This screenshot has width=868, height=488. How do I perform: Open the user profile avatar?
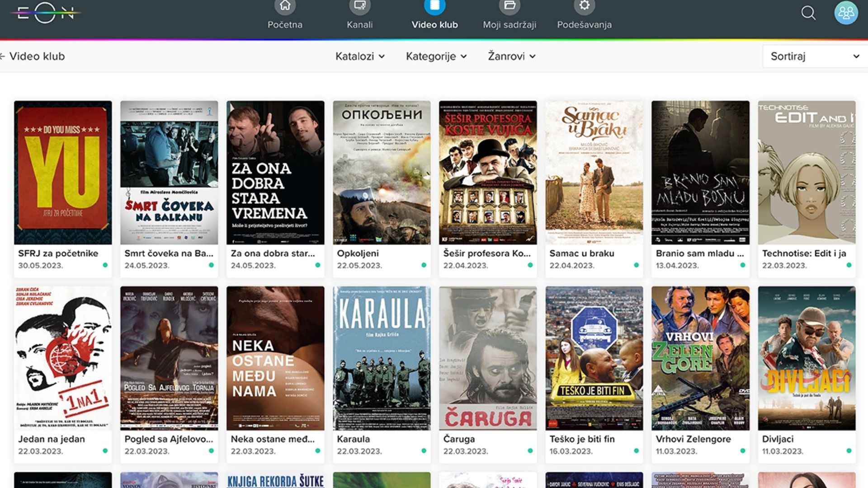tap(846, 13)
